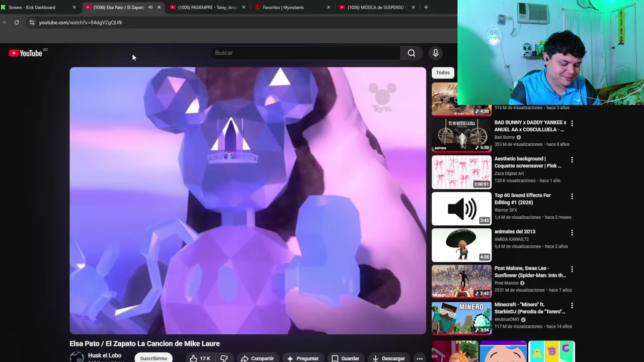
Task: Open options menu for Post Malone Sunflower video
Action: coord(572,269)
